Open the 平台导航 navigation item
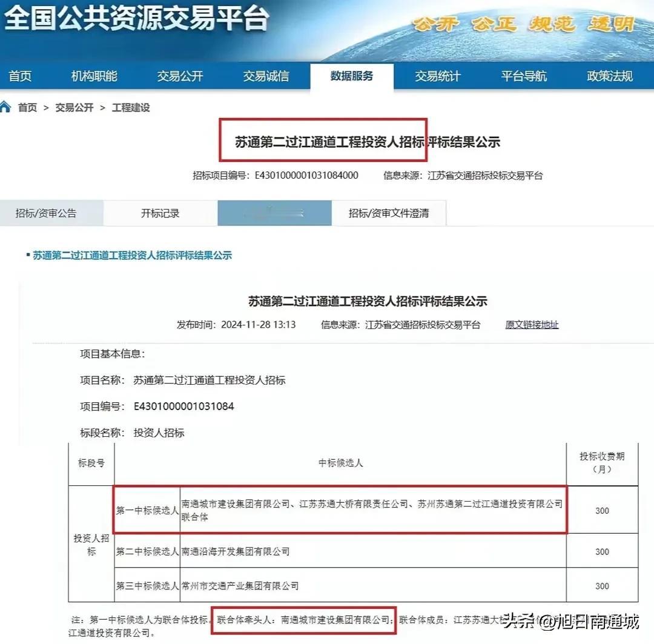This screenshot has width=654, height=644. pyautogui.click(x=523, y=76)
